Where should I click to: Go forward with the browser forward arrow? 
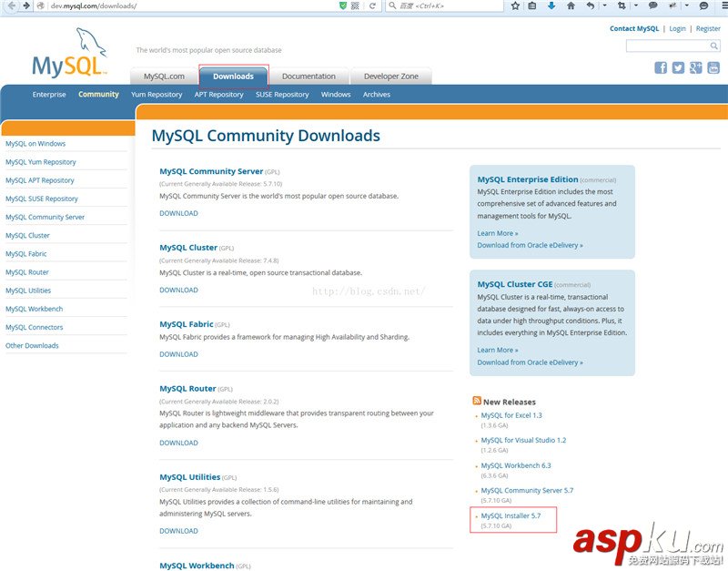(x=26, y=5)
